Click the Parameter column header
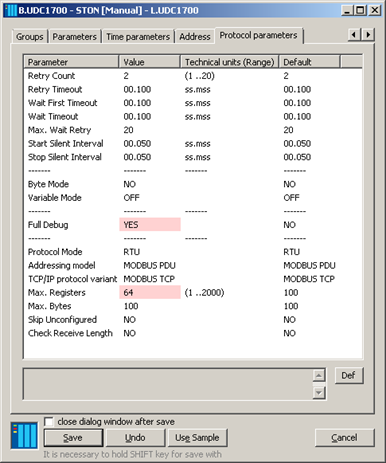This screenshot has width=386, height=463. (71, 62)
